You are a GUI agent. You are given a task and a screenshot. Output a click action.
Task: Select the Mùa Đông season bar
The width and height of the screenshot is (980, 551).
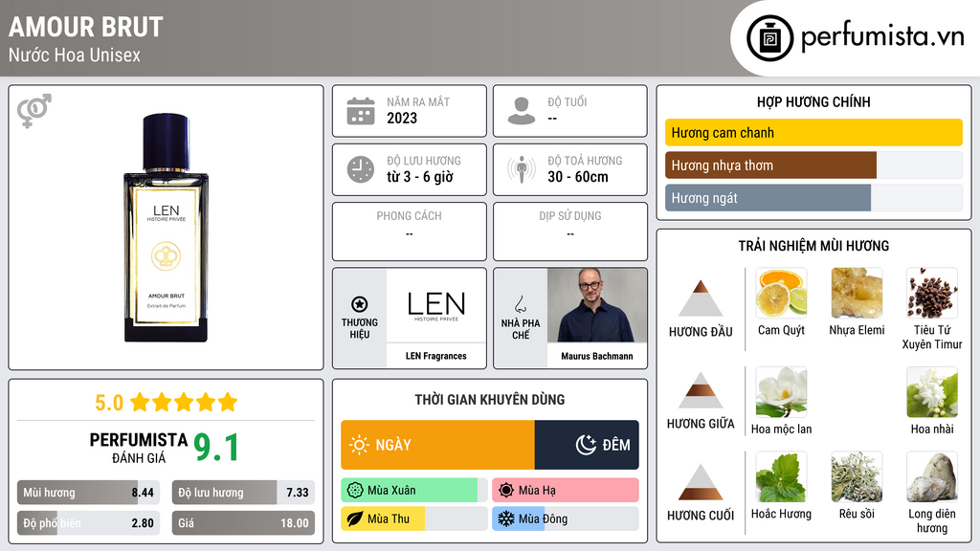click(565, 518)
